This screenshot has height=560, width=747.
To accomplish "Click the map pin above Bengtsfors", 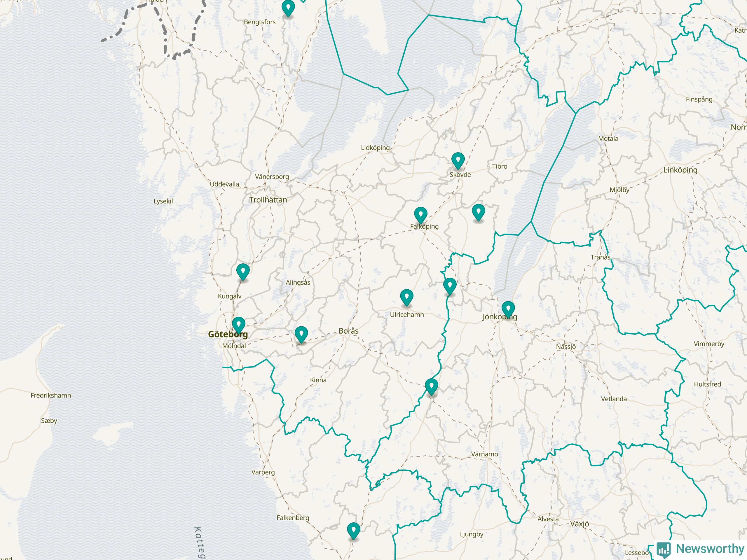I will pos(288,8).
